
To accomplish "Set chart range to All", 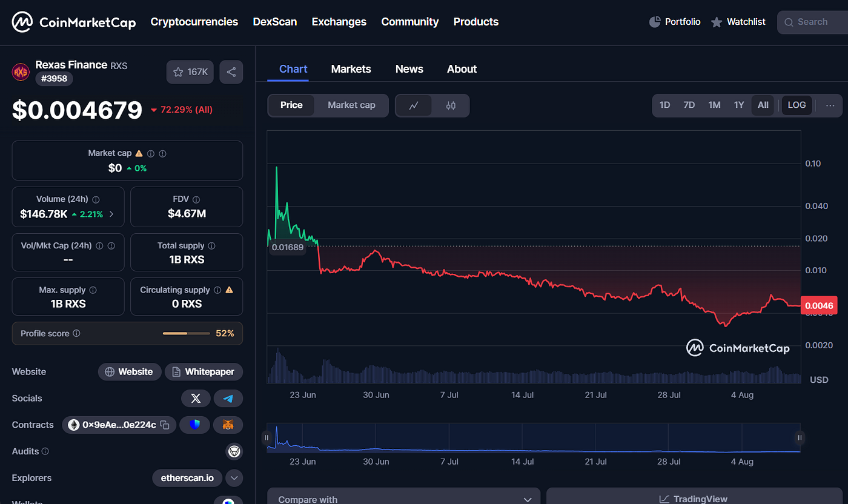I will coord(763,105).
